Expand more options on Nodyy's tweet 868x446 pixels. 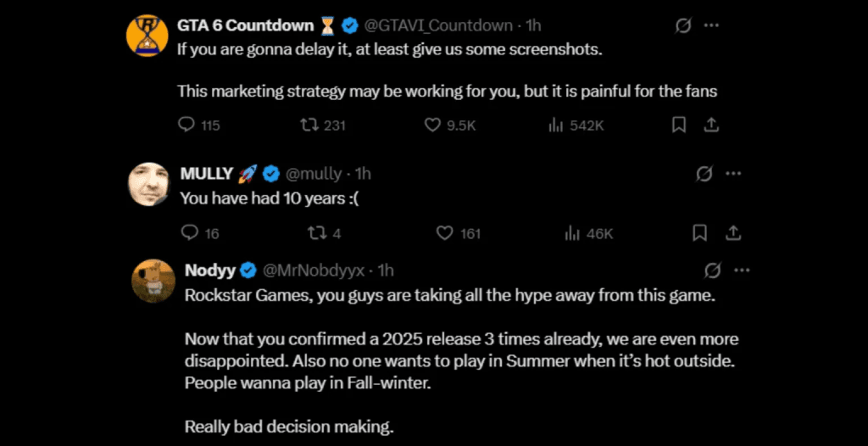(742, 270)
